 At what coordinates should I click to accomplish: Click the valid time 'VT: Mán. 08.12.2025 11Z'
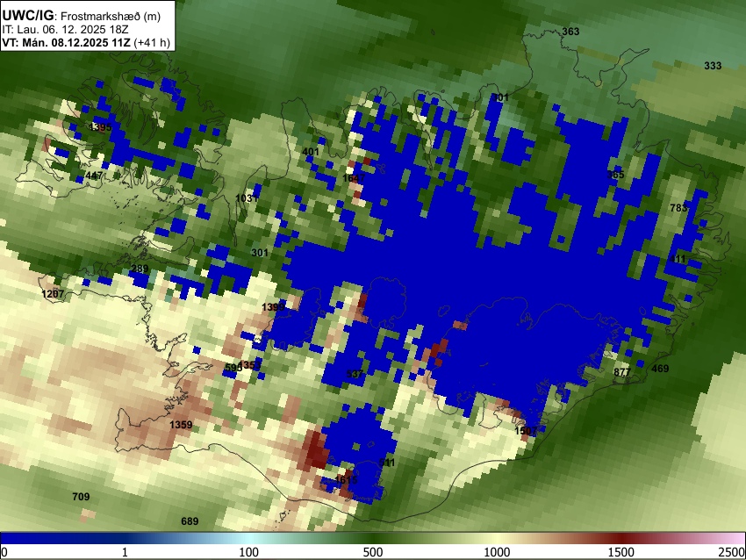[66, 42]
